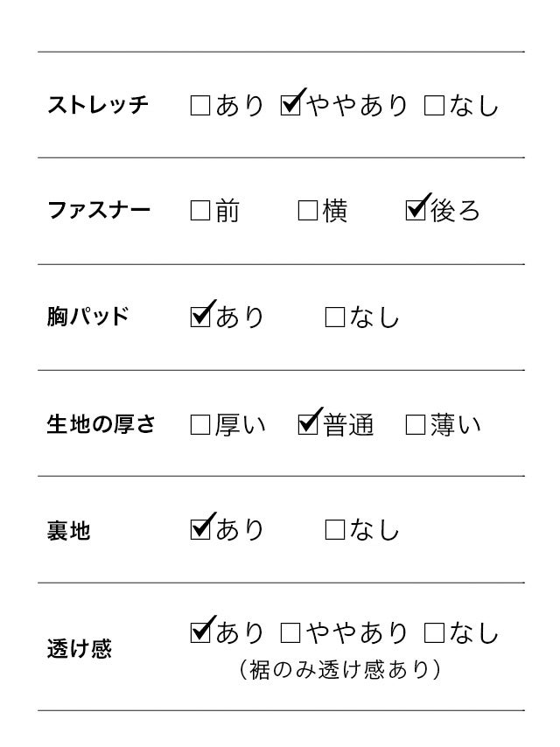Check the 生地の厚さ 厚い checkbox
560x747 pixels.
pos(200,426)
